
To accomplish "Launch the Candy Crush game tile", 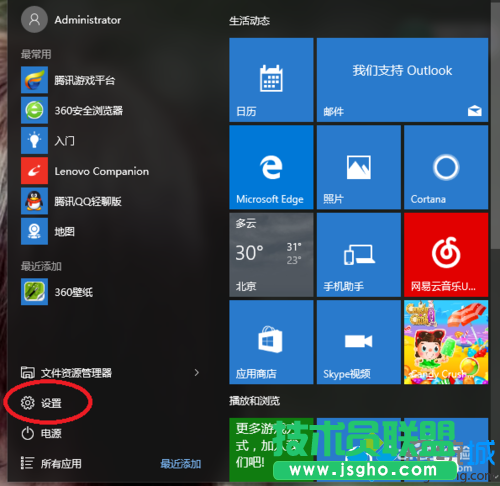I will (446, 342).
